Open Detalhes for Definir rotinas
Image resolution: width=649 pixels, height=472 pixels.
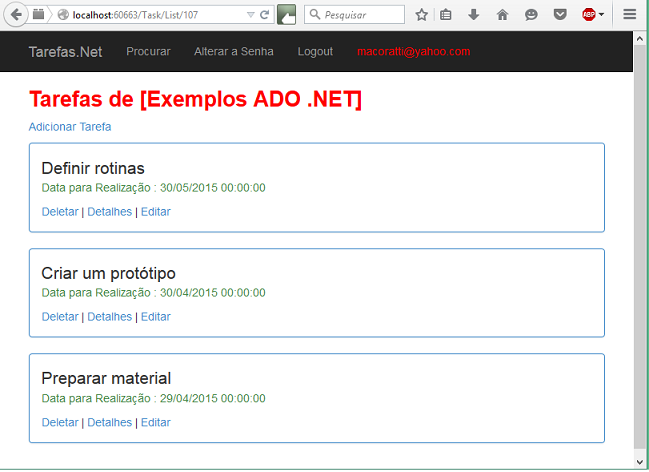click(x=110, y=212)
